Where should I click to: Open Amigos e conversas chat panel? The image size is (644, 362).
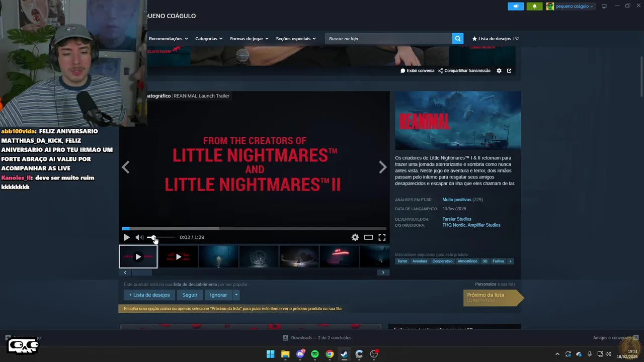pyautogui.click(x=616, y=338)
